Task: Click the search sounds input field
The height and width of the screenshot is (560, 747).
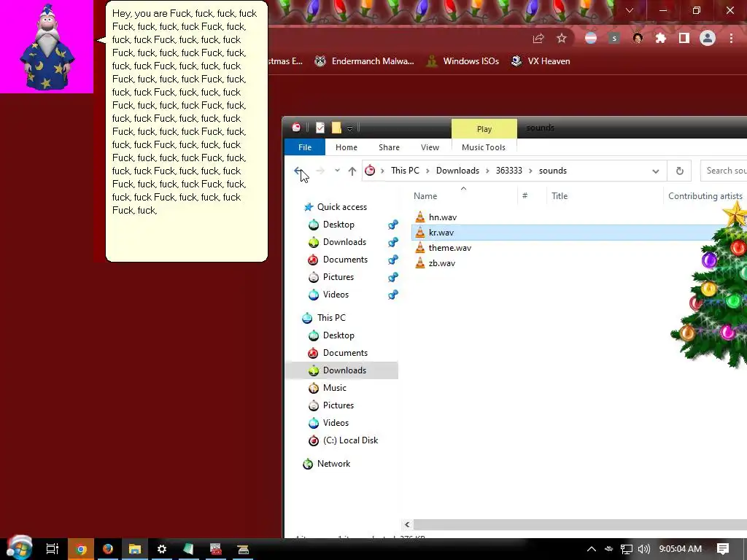Action: (x=724, y=171)
